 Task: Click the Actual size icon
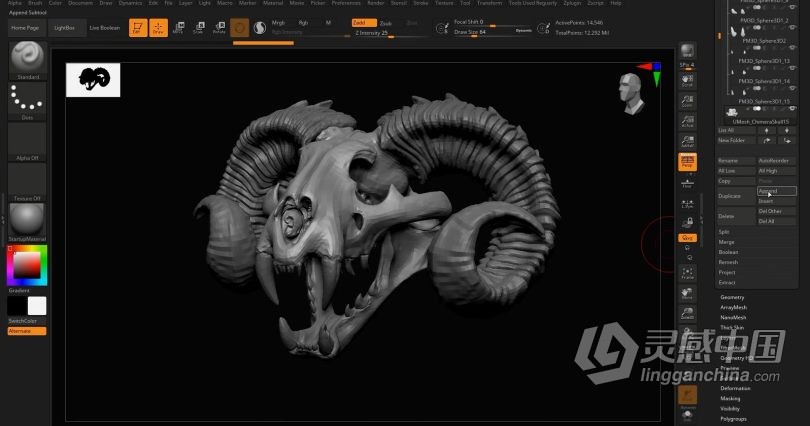pos(687,121)
